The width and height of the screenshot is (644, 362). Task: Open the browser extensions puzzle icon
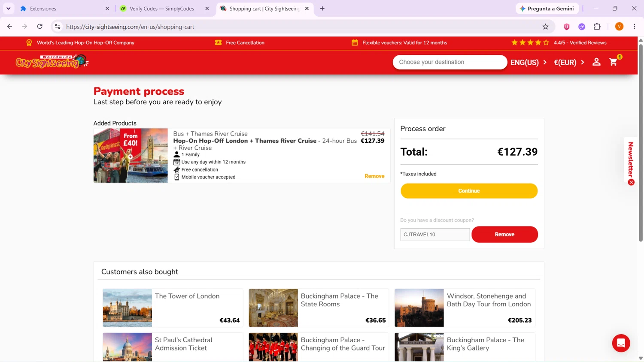click(x=597, y=27)
